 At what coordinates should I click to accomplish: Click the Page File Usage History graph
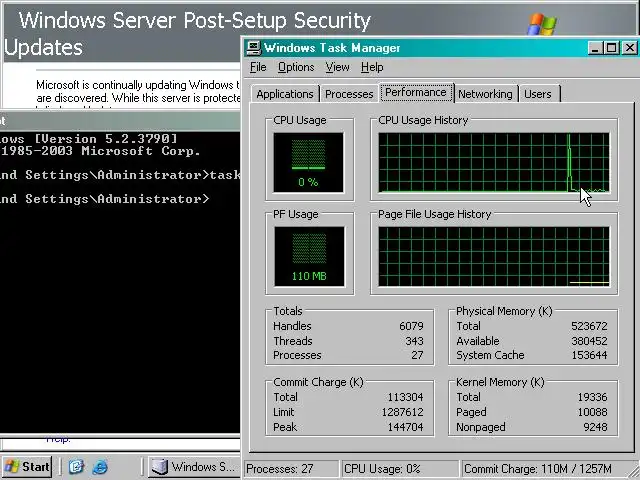pos(494,256)
